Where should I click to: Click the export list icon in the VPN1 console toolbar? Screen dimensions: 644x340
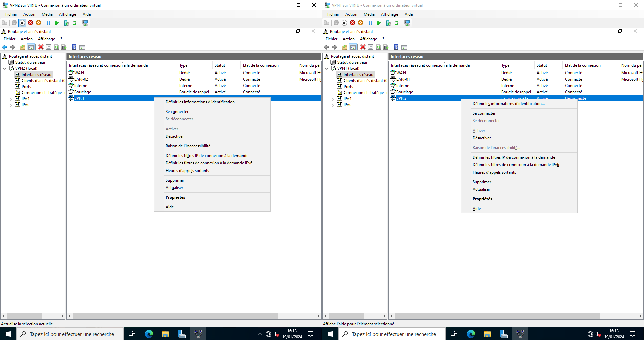[x=386, y=47]
